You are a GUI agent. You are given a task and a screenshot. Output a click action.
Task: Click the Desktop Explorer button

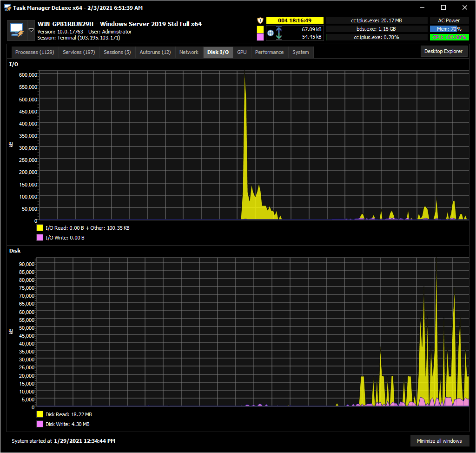[x=443, y=51]
